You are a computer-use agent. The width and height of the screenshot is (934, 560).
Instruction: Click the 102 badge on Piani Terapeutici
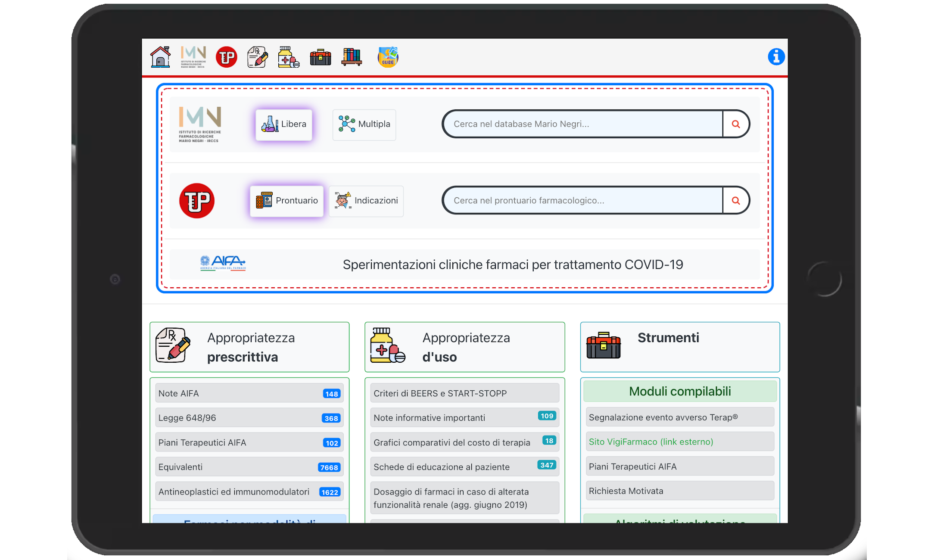[x=331, y=443]
